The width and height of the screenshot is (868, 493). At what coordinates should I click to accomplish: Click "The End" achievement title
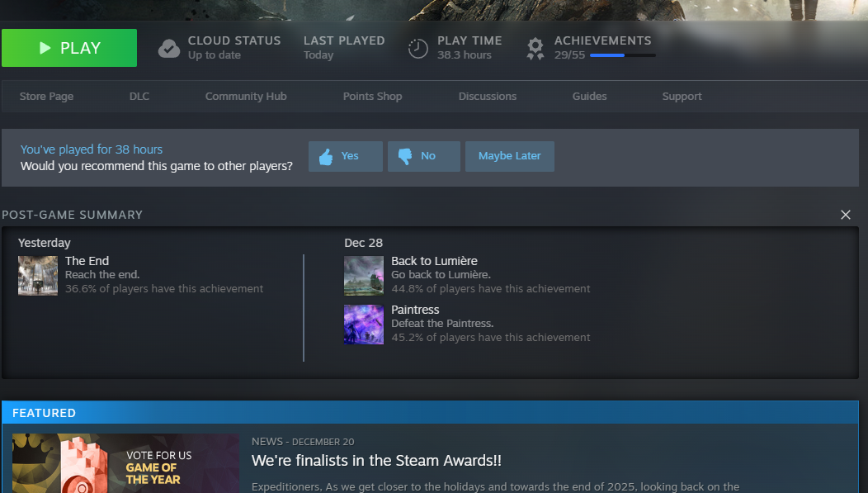[87, 261]
